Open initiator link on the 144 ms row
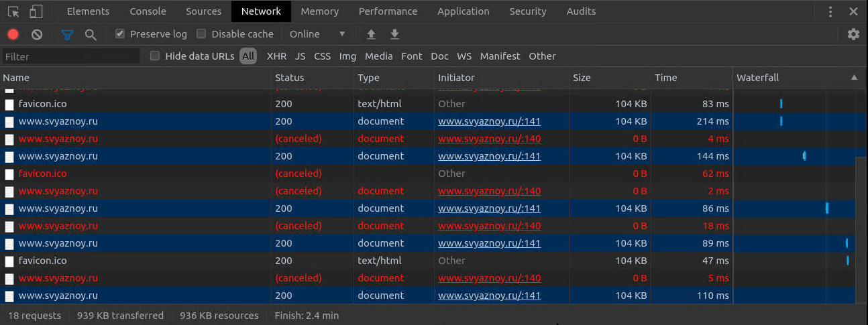The width and height of the screenshot is (868, 325). [x=489, y=156]
